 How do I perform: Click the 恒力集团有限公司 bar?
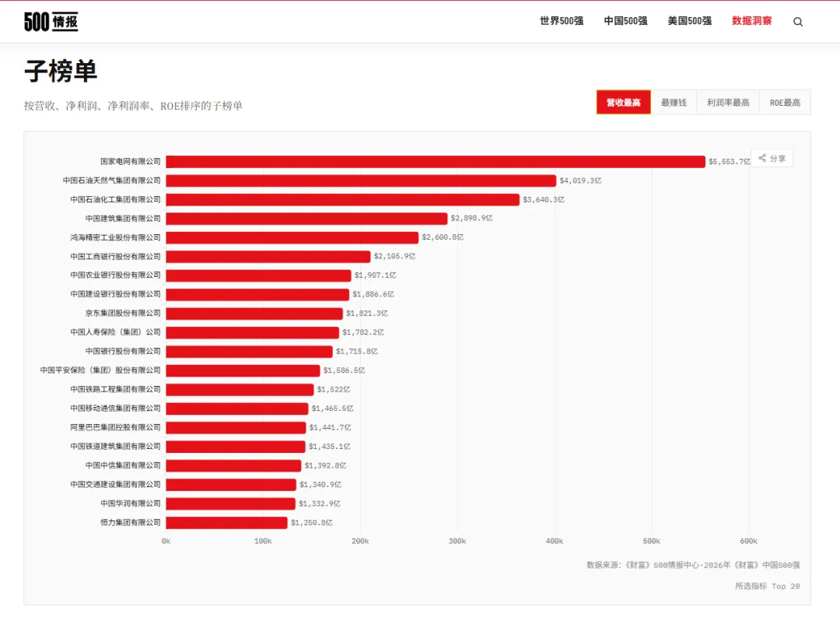[226, 522]
